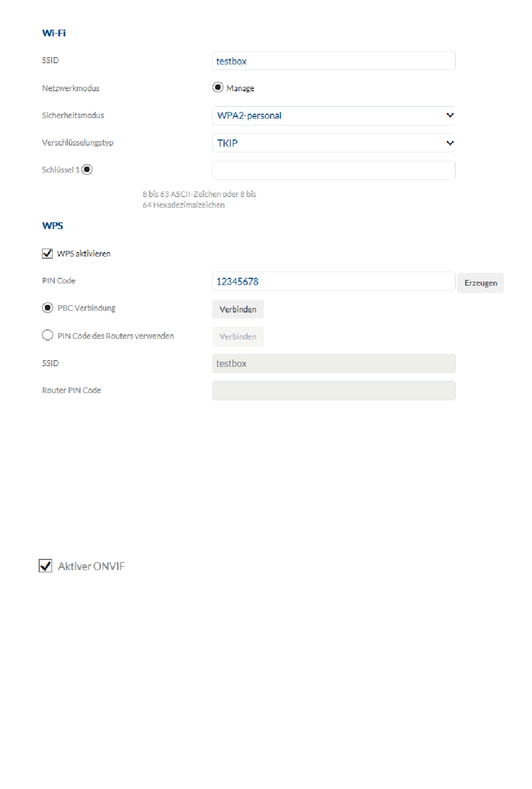Toggle the Aktiver ONVIF checkbox
The width and height of the screenshot is (532, 789).
[x=45, y=566]
